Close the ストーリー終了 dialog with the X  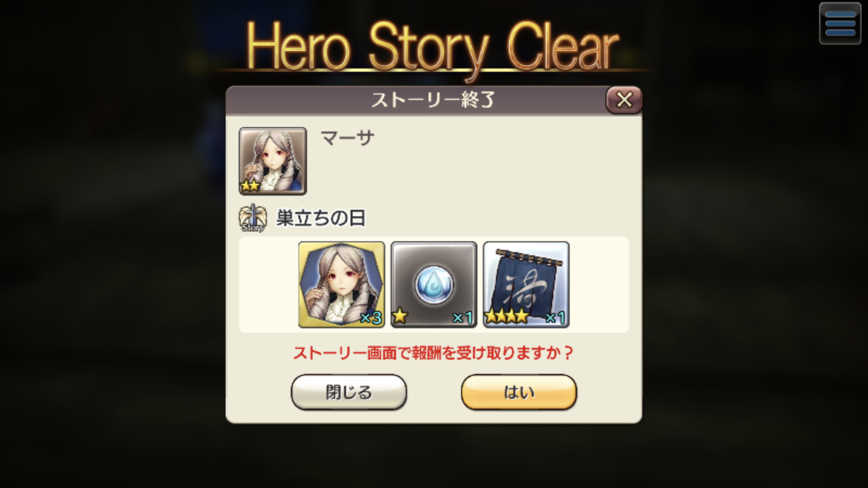[624, 99]
